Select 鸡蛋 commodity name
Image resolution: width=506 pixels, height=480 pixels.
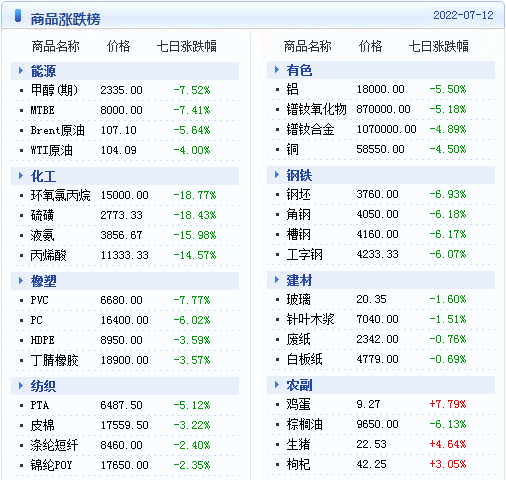(x=298, y=404)
